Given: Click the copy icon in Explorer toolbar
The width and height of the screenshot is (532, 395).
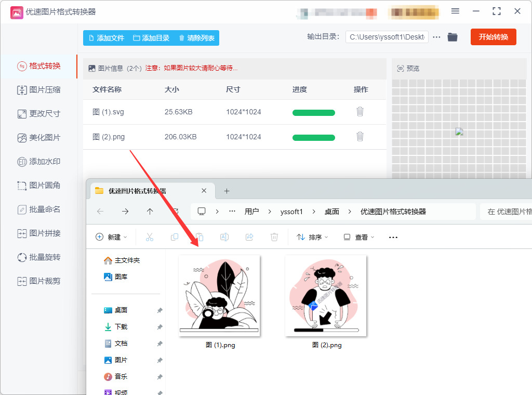Looking at the screenshot, I should coord(175,237).
